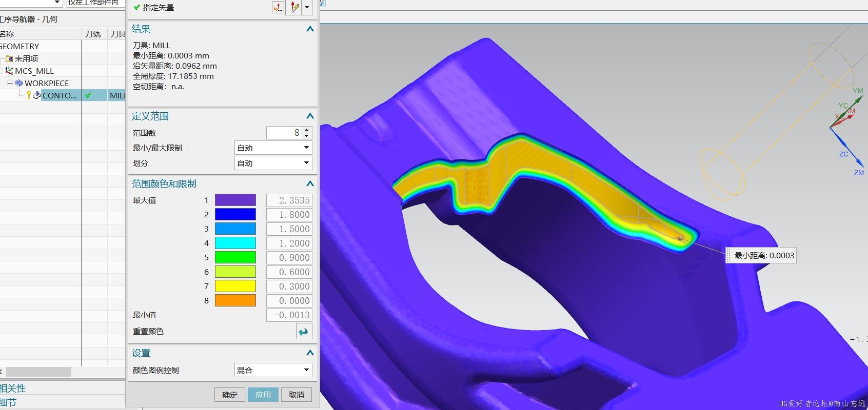868x410 pixels.
Task: Open the vector type dropdown arrow
Action: point(307,7)
